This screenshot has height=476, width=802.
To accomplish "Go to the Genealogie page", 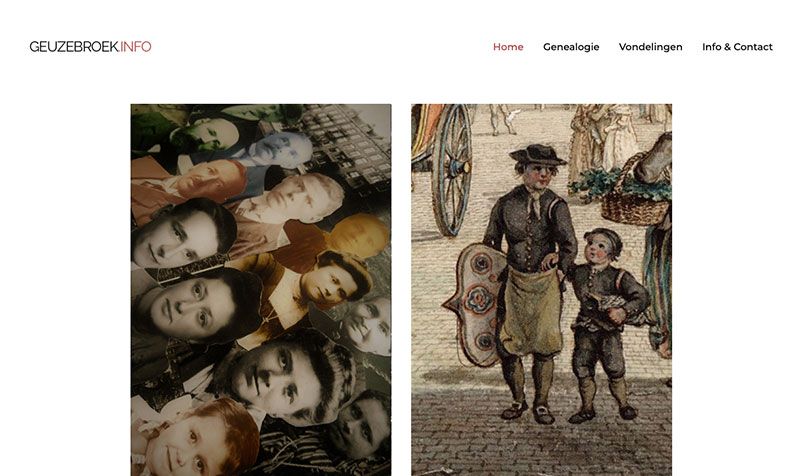I will (x=571, y=47).
